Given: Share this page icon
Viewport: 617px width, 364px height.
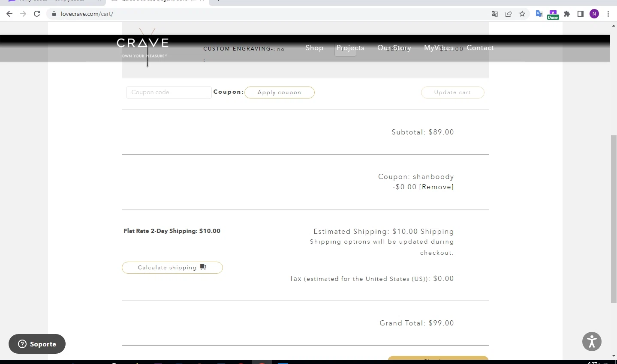Looking at the screenshot, I should (x=509, y=14).
